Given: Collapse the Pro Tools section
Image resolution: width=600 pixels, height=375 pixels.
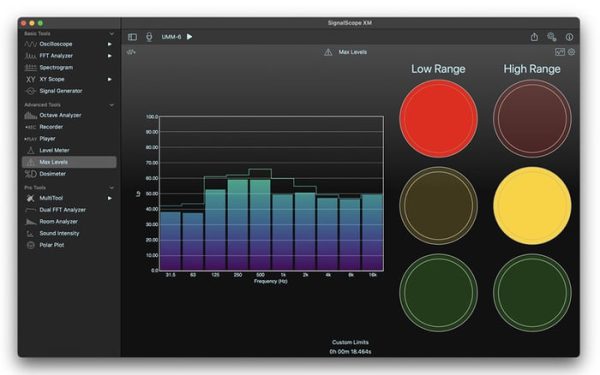Looking at the screenshot, I should pyautogui.click(x=111, y=188).
